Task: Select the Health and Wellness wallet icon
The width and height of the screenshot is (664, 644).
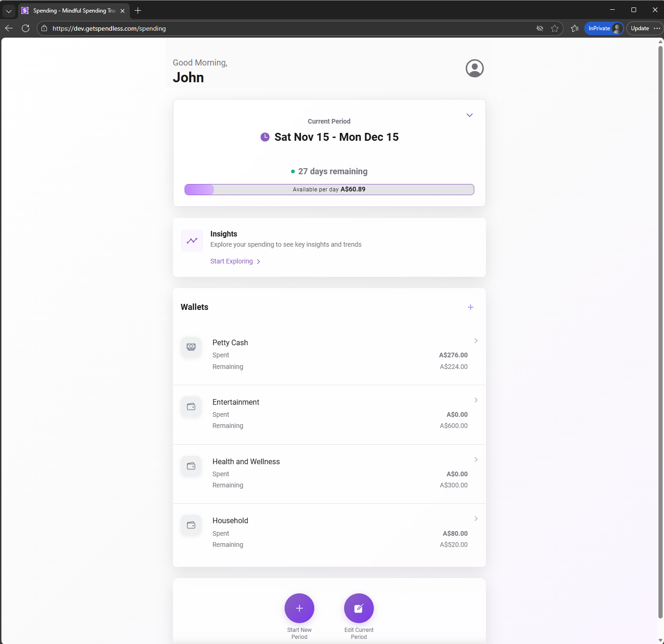Action: pos(191,466)
